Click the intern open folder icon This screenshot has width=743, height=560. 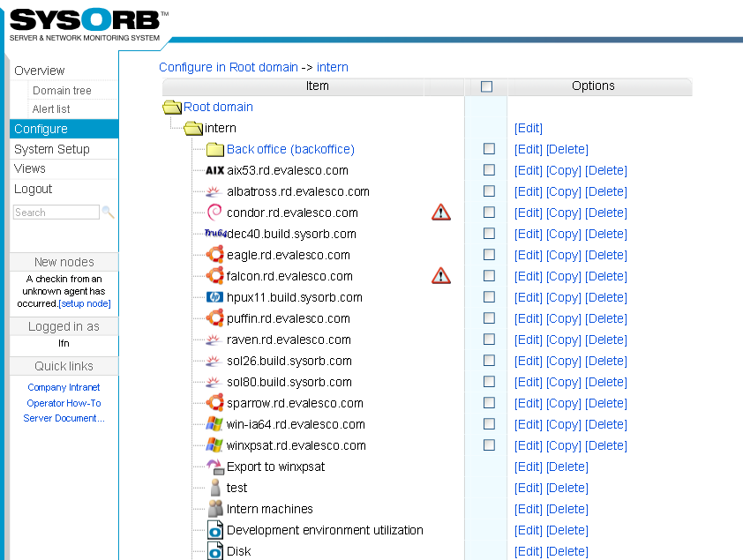(193, 128)
